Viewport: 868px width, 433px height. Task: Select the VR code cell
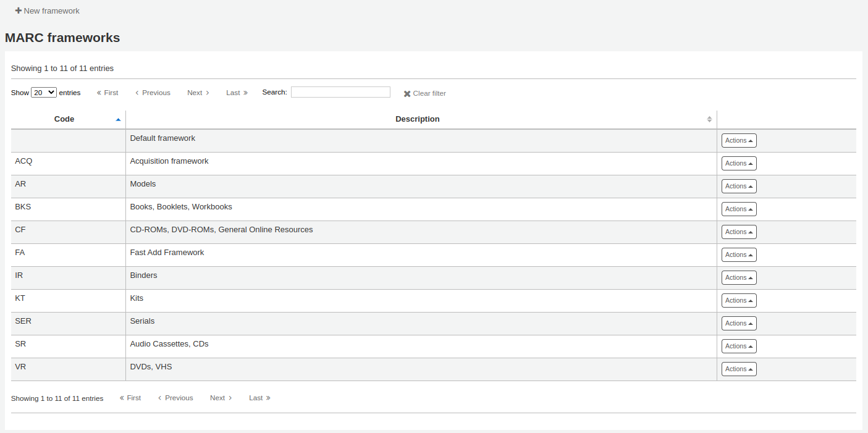tap(68, 369)
